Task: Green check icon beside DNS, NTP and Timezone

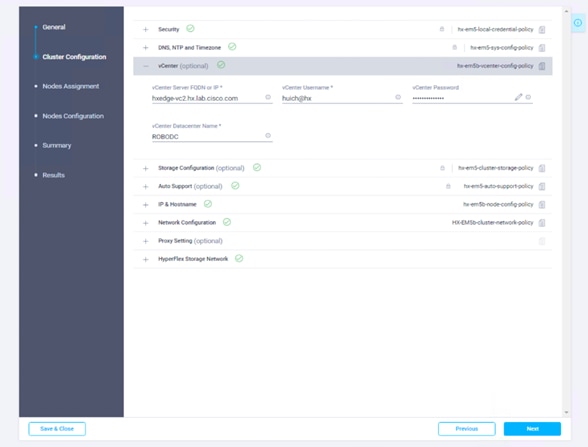Action: coord(232,46)
